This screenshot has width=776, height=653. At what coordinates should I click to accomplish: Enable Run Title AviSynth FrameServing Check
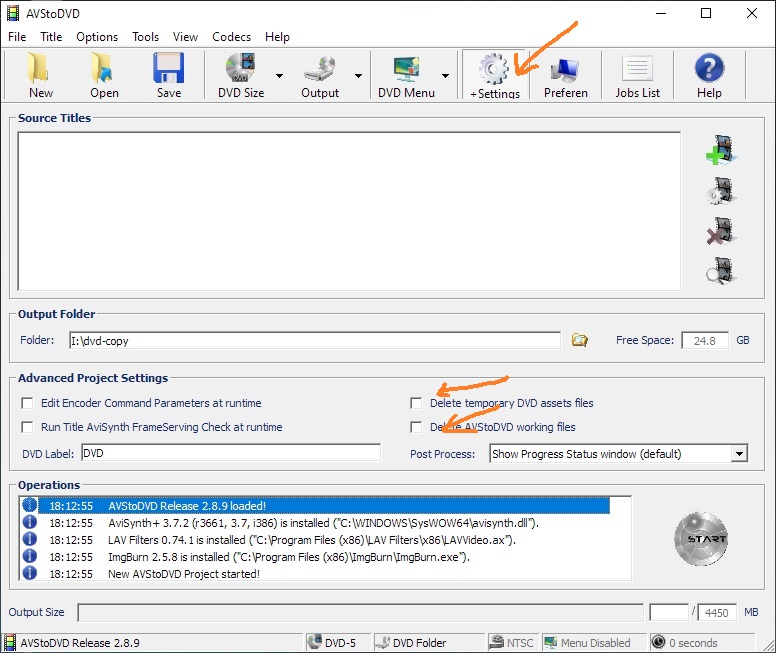point(27,427)
